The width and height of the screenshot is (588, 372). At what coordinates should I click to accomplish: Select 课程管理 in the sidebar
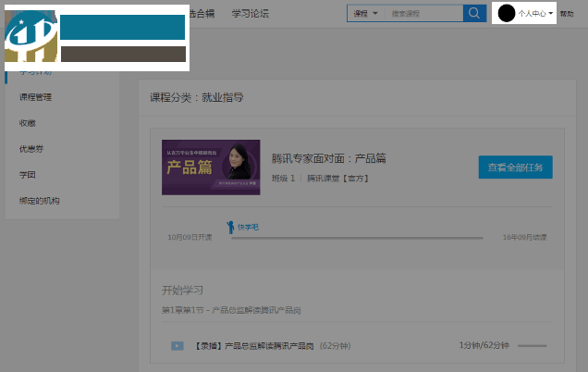[35, 97]
